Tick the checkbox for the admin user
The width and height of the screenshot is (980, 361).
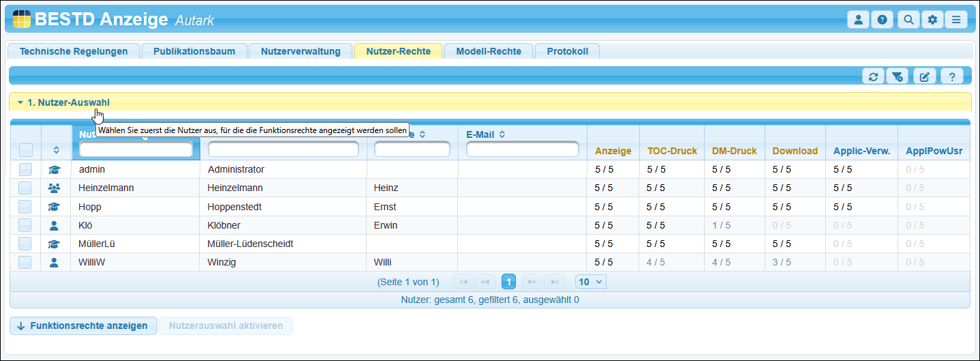point(25,169)
